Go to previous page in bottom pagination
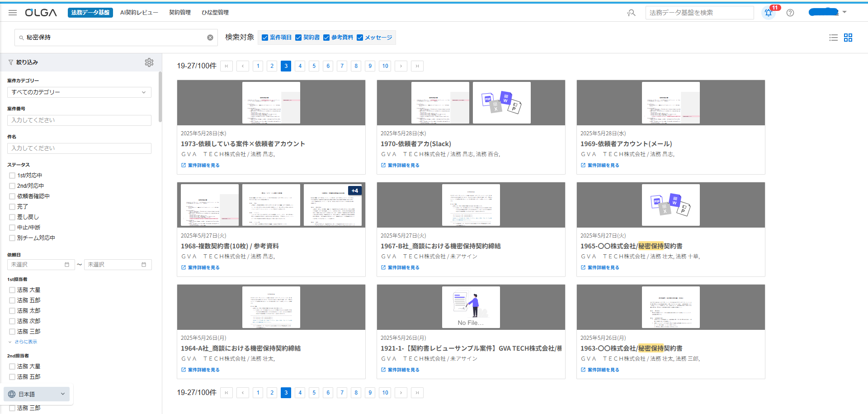Image resolution: width=868 pixels, height=414 pixels. [x=243, y=393]
